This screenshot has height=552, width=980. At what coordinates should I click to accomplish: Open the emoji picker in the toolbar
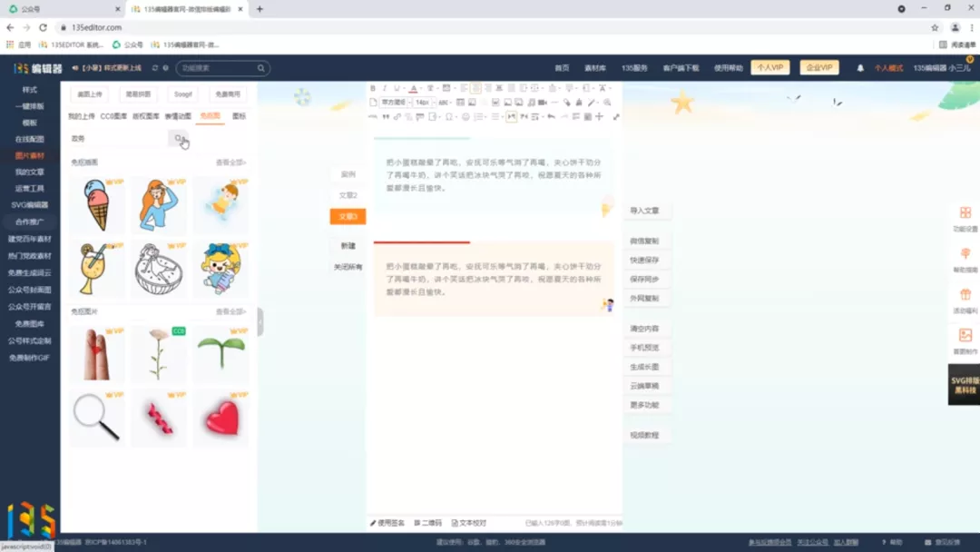click(x=465, y=117)
